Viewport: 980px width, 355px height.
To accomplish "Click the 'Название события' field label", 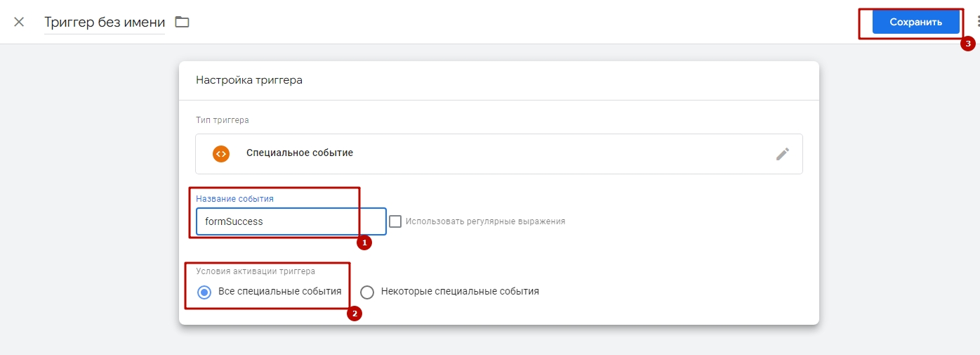I will (x=234, y=199).
